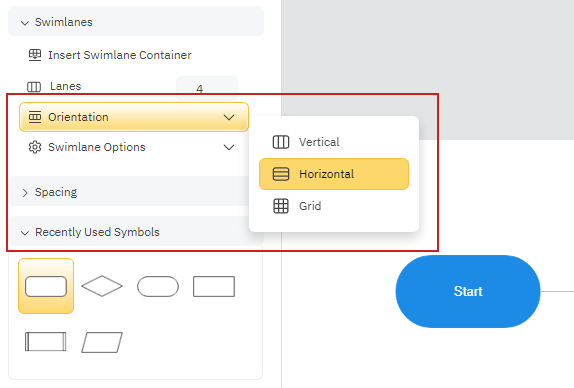Click the Insert Swimlane Container icon
Viewport: 574px width, 388px height.
(x=35, y=55)
